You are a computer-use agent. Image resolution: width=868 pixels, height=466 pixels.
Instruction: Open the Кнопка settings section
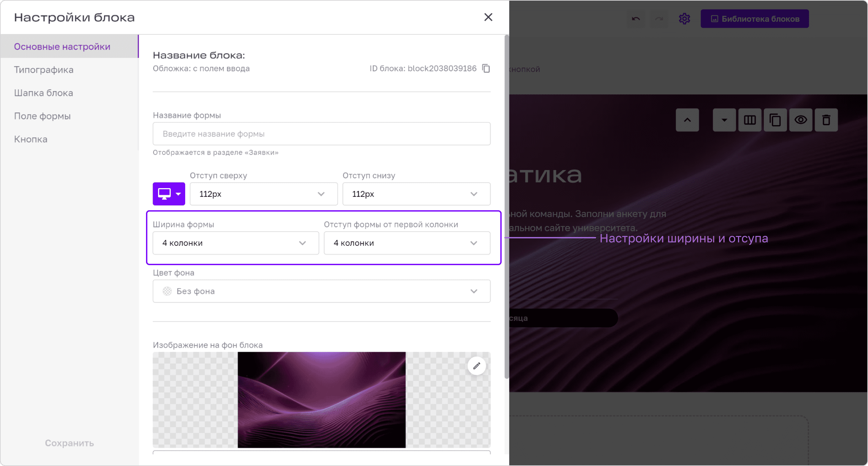(x=69, y=139)
